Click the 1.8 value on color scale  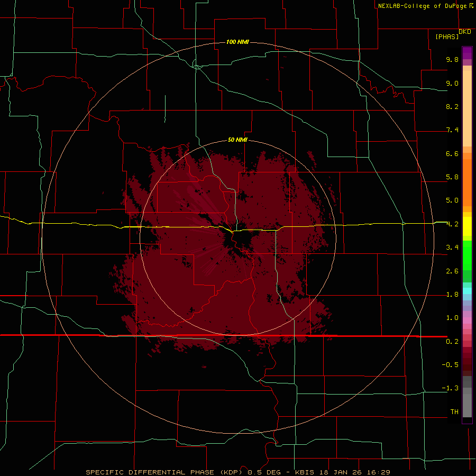(x=452, y=295)
